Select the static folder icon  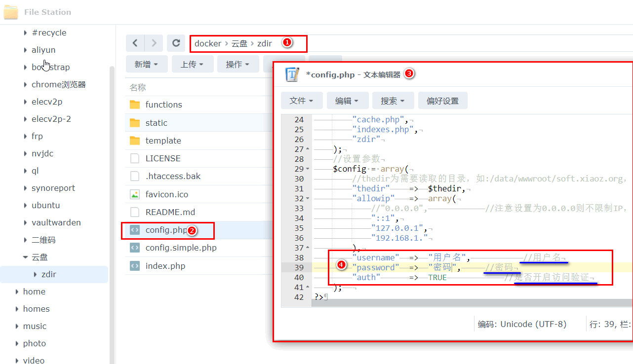click(x=135, y=123)
